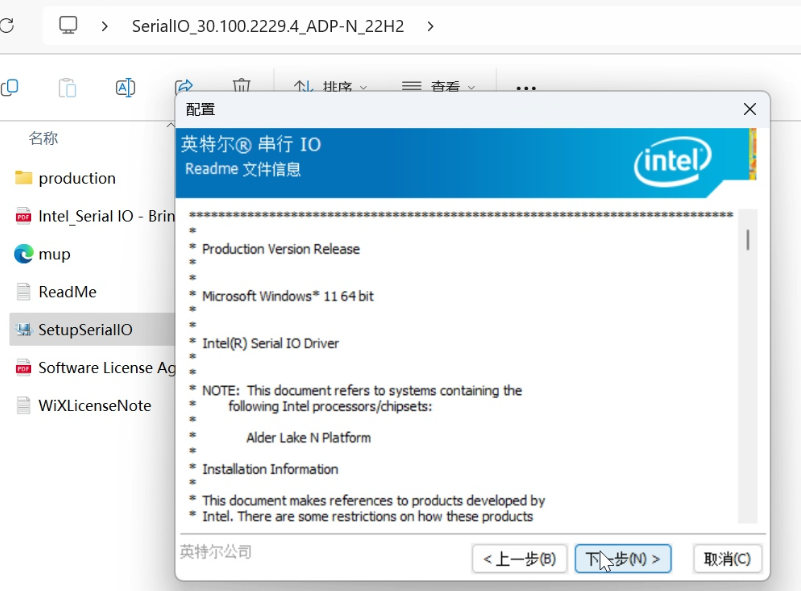Expand chevron after the SerialIO folder breadcrumb
The image size is (801, 591).
(430, 26)
